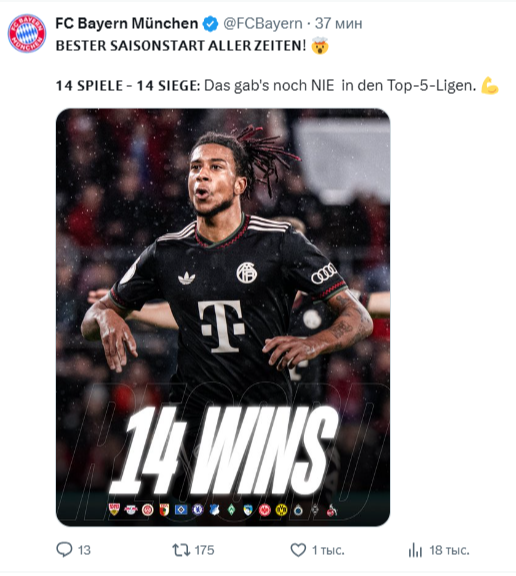
Task: Click the 175 retweet count
Action: pyautogui.click(x=204, y=550)
